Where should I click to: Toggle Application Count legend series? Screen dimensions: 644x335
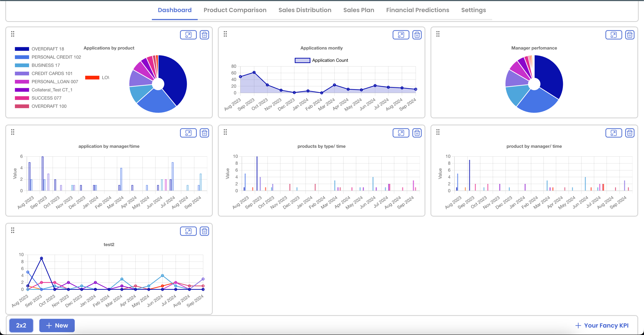321,60
